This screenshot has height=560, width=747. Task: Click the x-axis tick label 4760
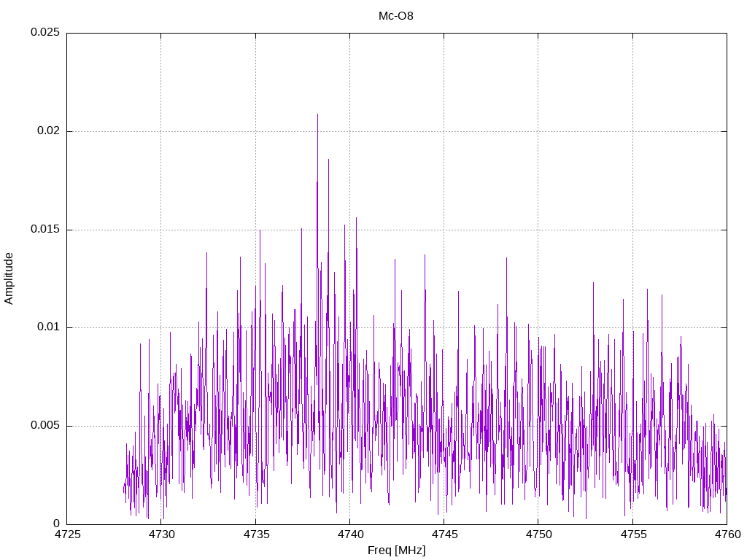(727, 534)
